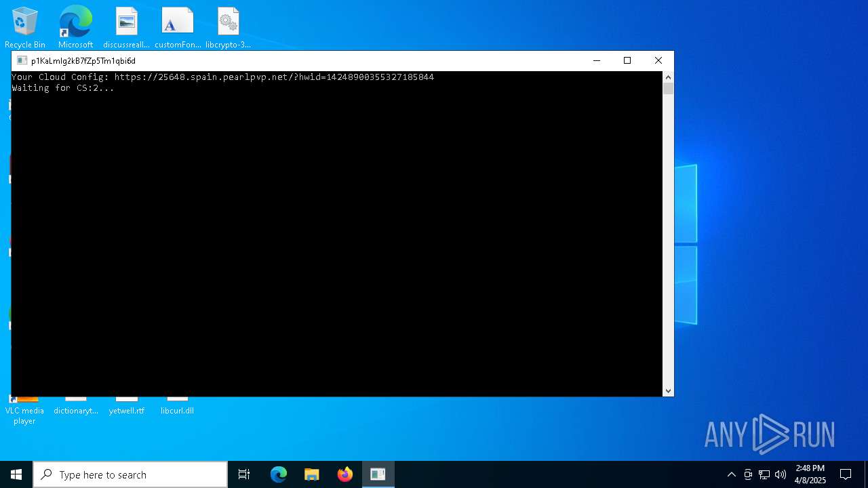This screenshot has height=488, width=868.
Task: Click the p1KaLmIg2kB7fZp5Tm1qbi6d window title
Action: click(83, 61)
